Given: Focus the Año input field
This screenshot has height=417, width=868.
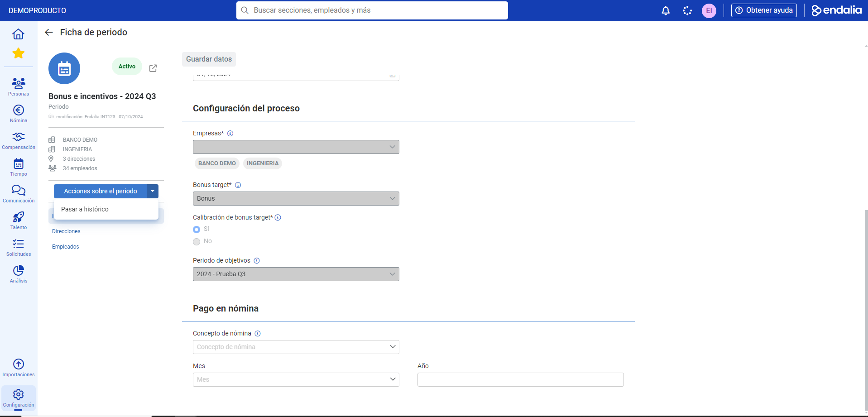Looking at the screenshot, I should coord(521,380).
